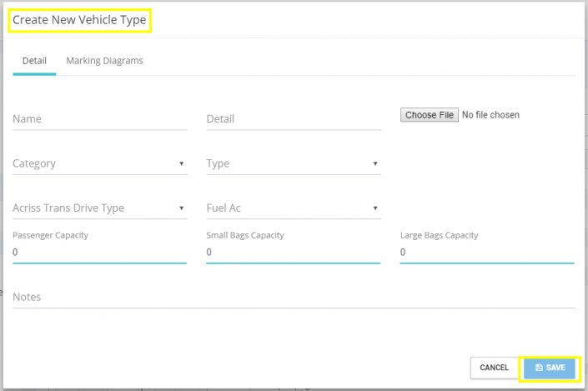The image size is (588, 391).
Task: Click the floppy disk icon on Save
Action: click(x=540, y=368)
